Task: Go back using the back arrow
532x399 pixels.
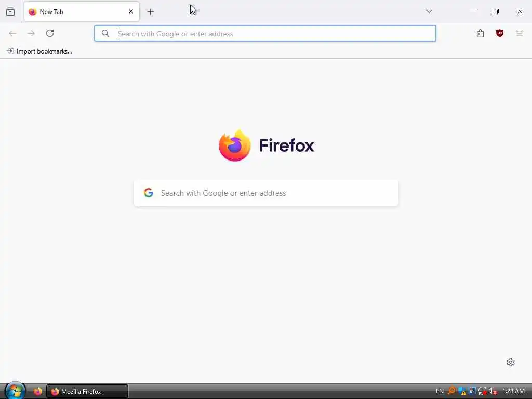Action: [12, 33]
